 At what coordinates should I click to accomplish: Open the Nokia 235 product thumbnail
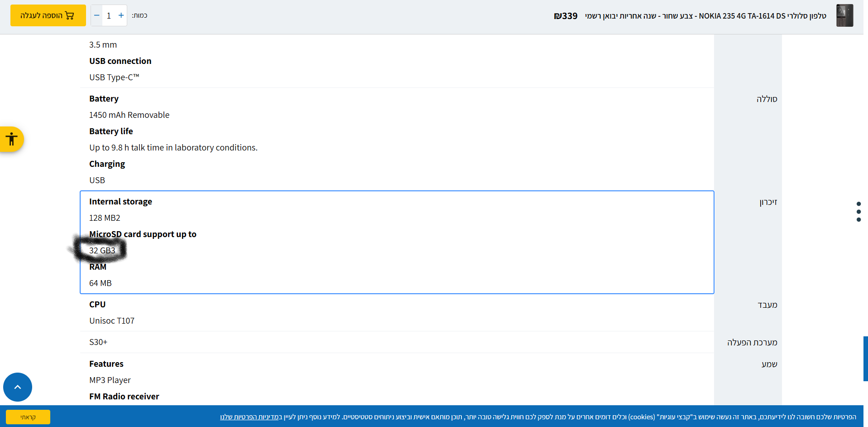click(x=844, y=15)
